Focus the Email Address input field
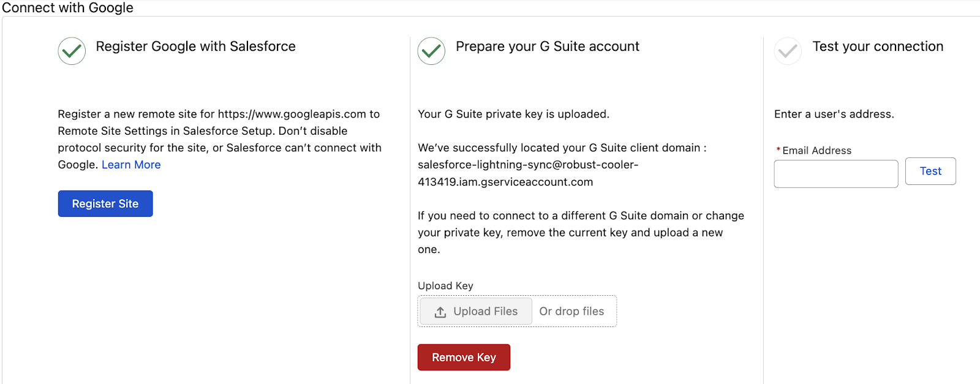 [835, 174]
